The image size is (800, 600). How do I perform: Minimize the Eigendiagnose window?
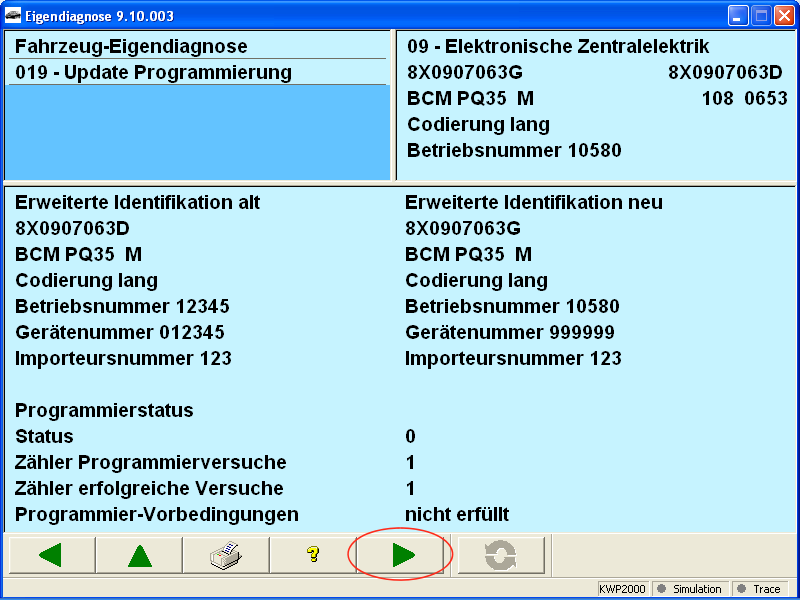[737, 15]
